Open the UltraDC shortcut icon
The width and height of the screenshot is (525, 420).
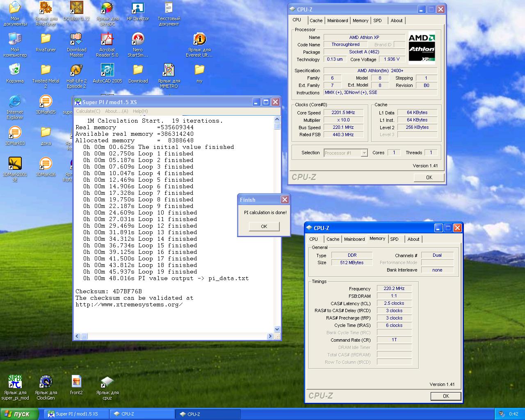[107, 8]
